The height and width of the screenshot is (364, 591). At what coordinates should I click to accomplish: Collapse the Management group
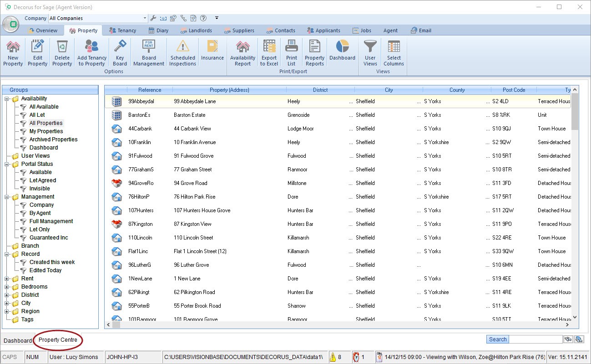tap(7, 197)
